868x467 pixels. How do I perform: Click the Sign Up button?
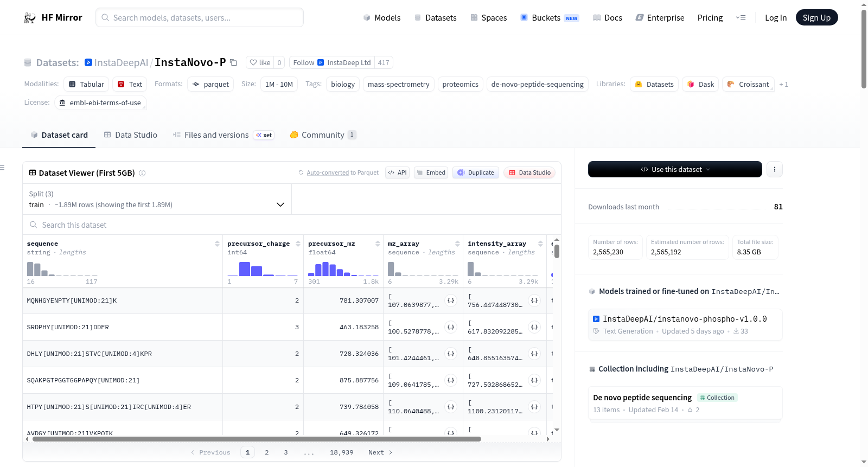coord(816,17)
